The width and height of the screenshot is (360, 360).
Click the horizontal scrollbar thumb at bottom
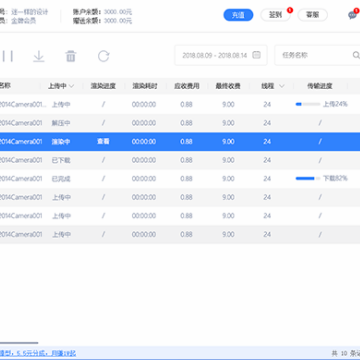19,343
